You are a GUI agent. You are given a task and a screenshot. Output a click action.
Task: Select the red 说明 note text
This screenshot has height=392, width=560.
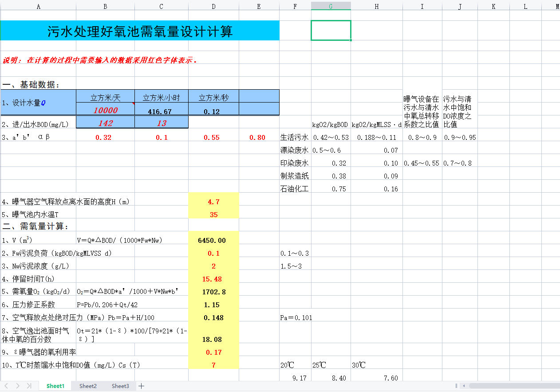click(x=100, y=60)
